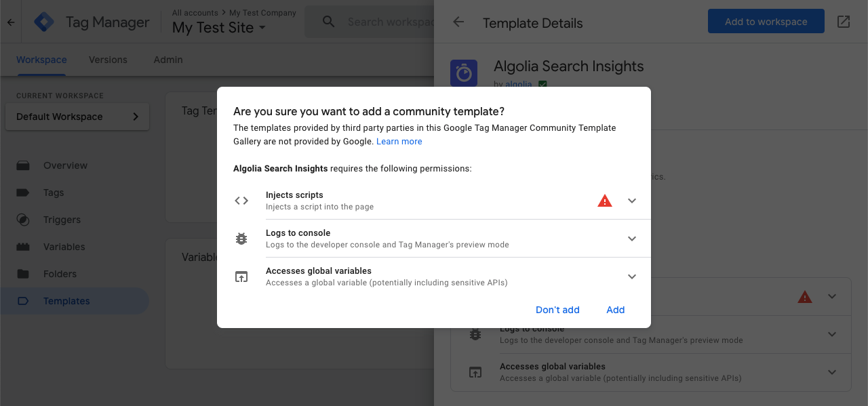Click the Templates sidebar icon
This screenshot has width=868, height=406.
point(24,301)
